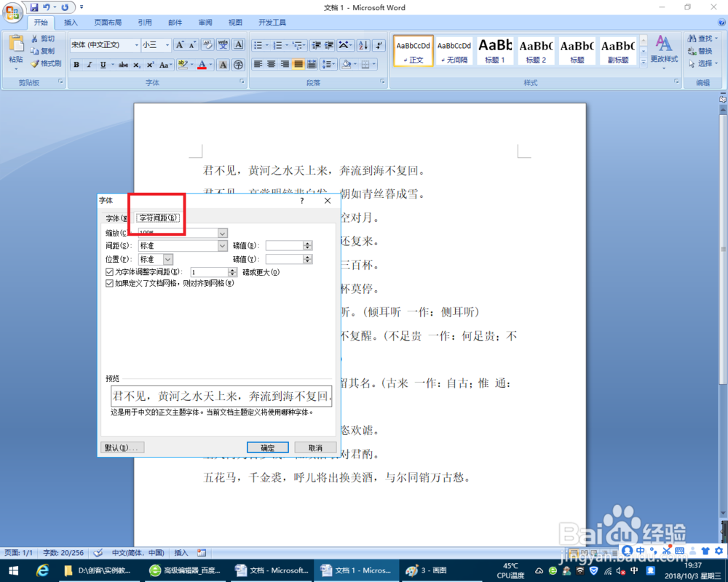Click the Clear Formatting eraser icon
The height and width of the screenshot is (582, 728).
208,45
